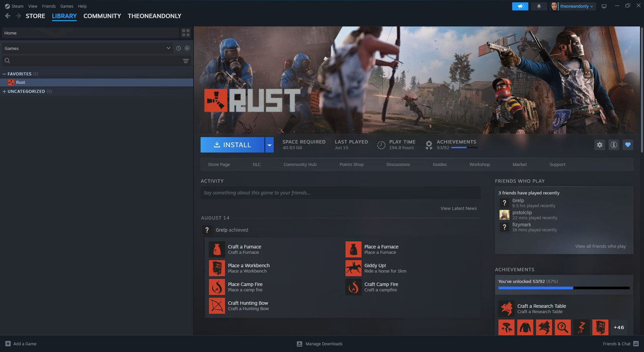Open the Guides link

[x=440, y=164]
